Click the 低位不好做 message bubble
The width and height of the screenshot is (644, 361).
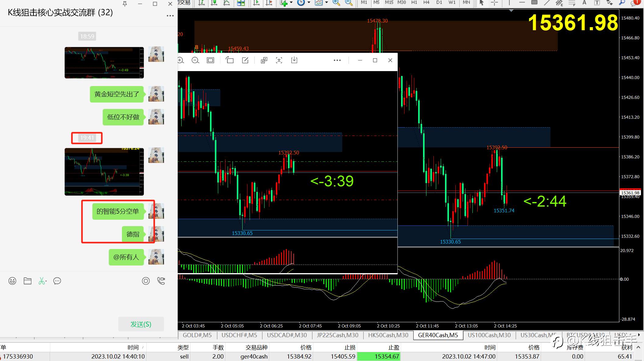(x=123, y=117)
